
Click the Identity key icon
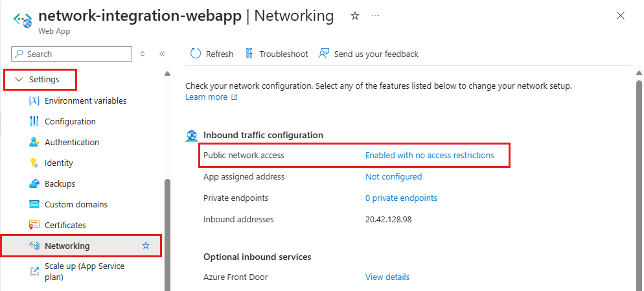point(34,163)
